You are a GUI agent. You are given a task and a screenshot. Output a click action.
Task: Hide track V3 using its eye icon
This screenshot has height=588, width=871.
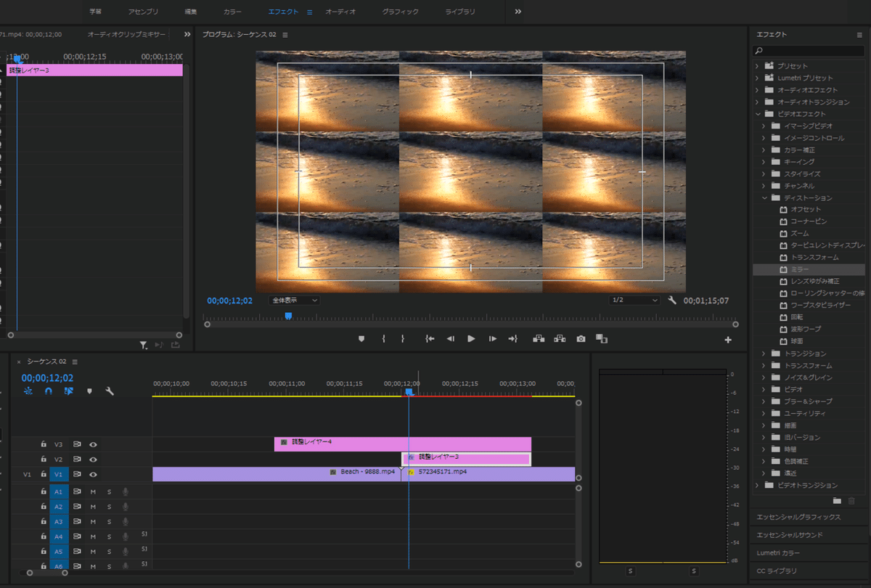(x=93, y=444)
